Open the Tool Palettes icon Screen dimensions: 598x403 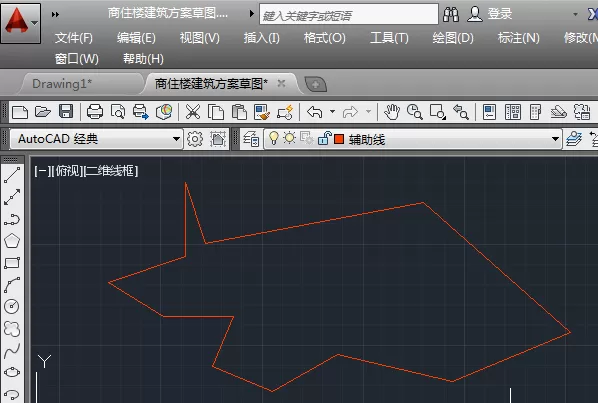[535, 112]
